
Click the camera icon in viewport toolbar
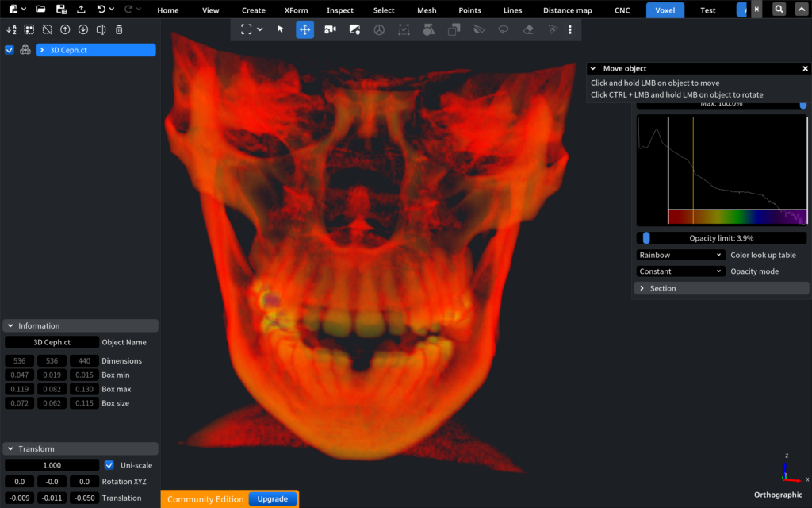tap(330, 29)
